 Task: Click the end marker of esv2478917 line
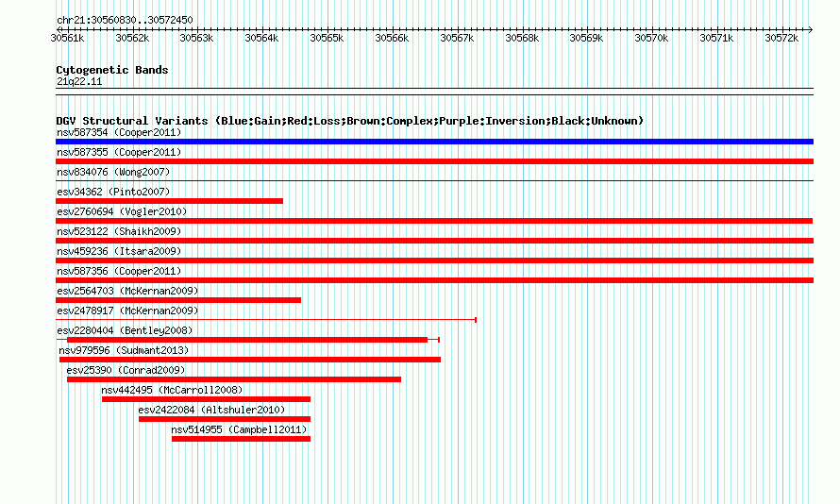pos(476,320)
